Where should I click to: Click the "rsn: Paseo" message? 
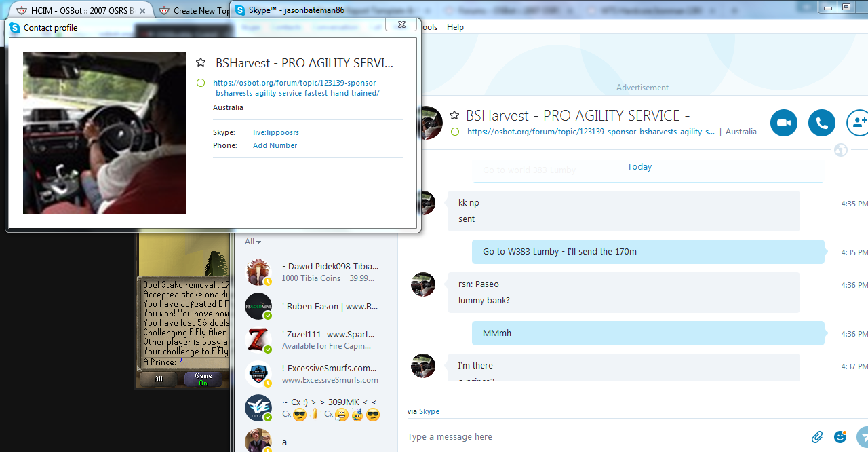(479, 284)
